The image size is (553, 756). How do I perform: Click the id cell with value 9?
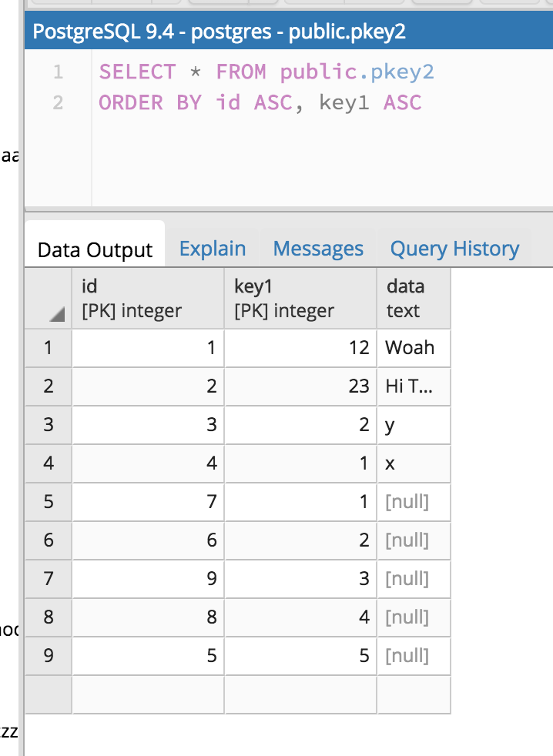(x=147, y=579)
